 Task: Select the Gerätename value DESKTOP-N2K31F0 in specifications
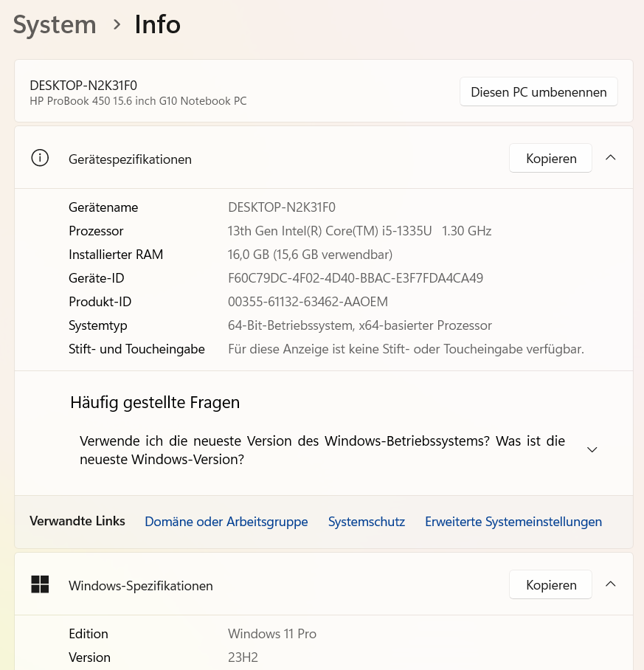tap(282, 207)
